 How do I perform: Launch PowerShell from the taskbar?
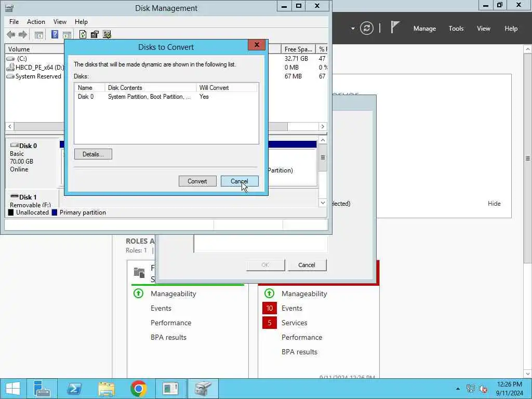click(x=74, y=389)
